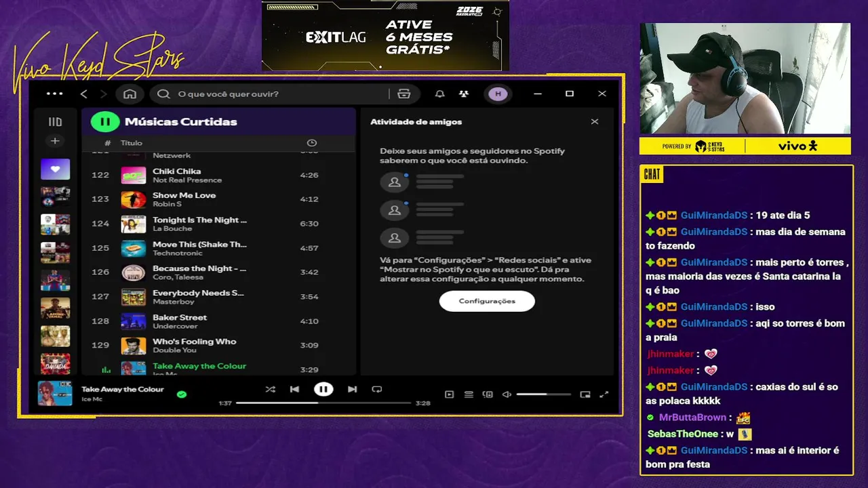Open the friend activity icon

463,94
